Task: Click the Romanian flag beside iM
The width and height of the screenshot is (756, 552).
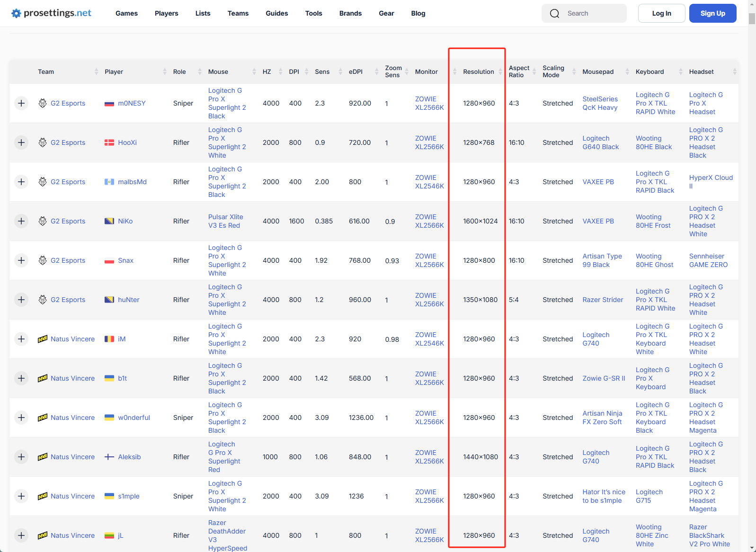Action: tap(109, 339)
